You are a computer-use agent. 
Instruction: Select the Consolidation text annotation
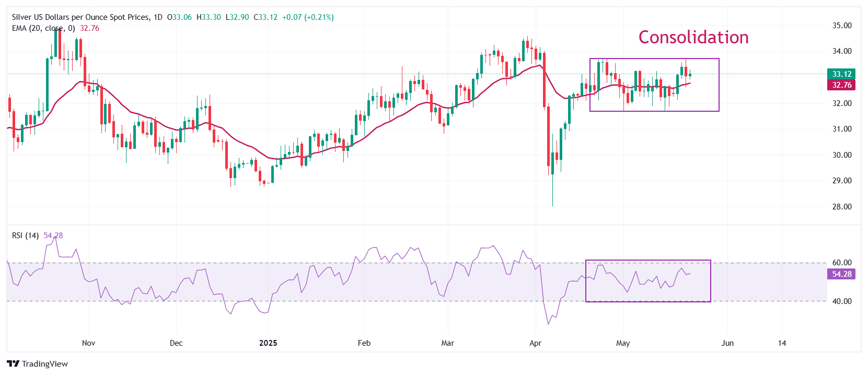click(693, 38)
